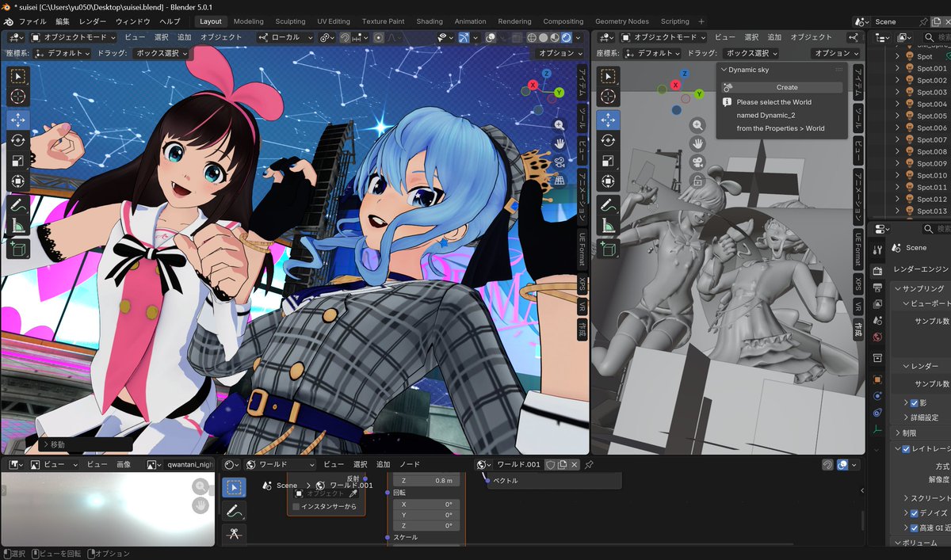
Task: Select the Annotate tool in left viewport
Action: pos(17,204)
